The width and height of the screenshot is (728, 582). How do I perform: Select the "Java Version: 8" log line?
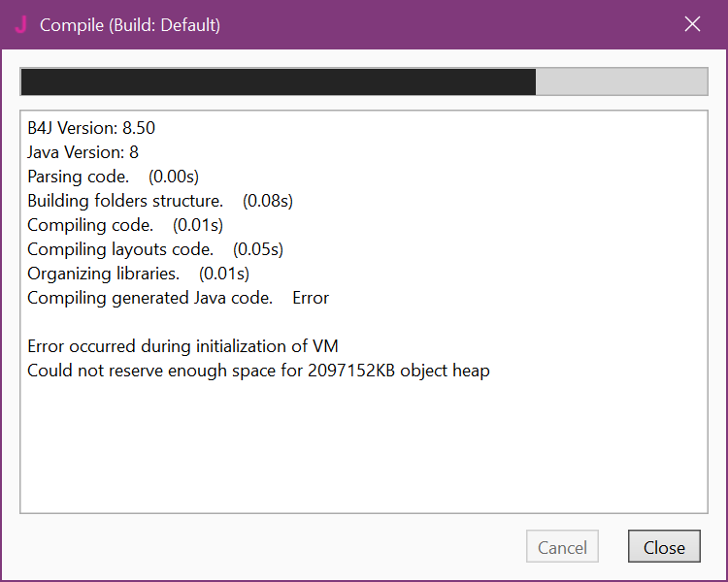click(x=83, y=152)
